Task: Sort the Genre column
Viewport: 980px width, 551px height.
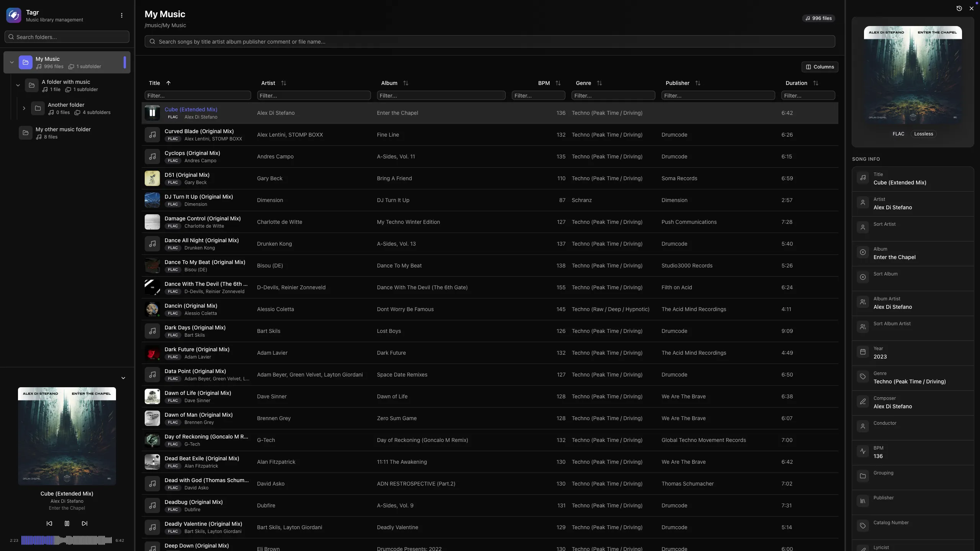Action: pos(599,83)
